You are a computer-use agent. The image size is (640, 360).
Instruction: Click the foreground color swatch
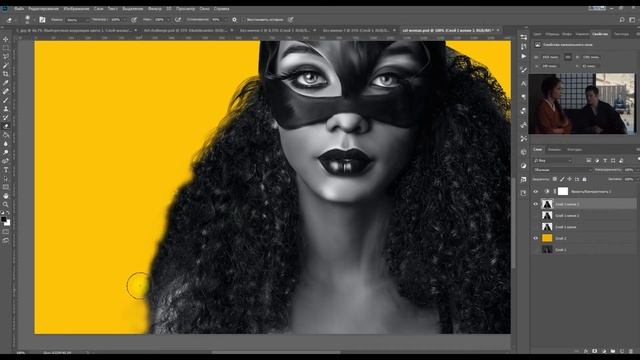point(4,220)
